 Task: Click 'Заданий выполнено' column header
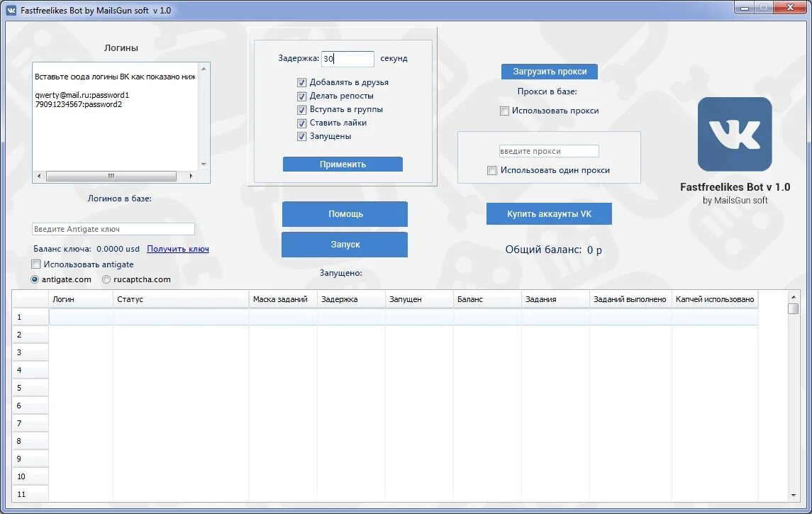coord(630,299)
